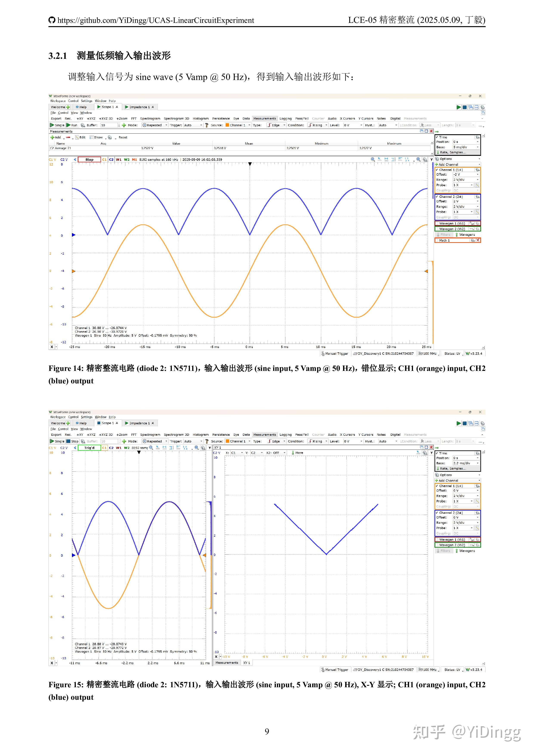This screenshot has height=756, width=534.
Task: Open the Channel 2 gear settings in the Figure 14 side panel
Action: [x=477, y=197]
